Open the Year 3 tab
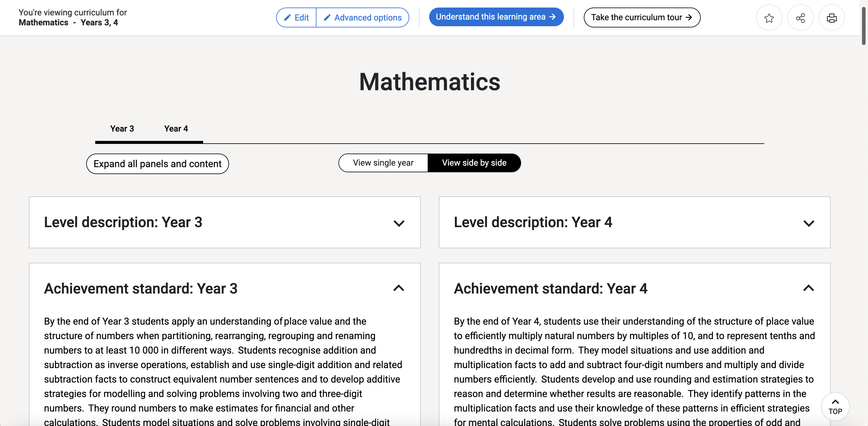The height and width of the screenshot is (426, 868). coord(122,129)
